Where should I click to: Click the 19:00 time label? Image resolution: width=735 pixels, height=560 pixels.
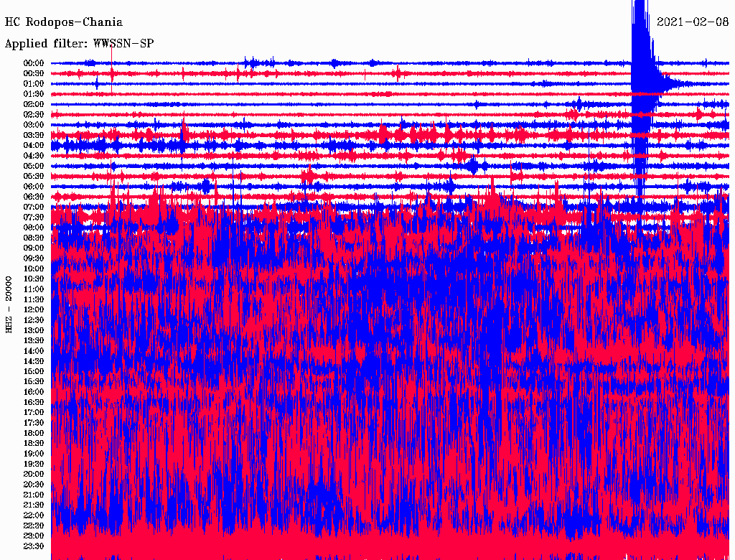34,454
